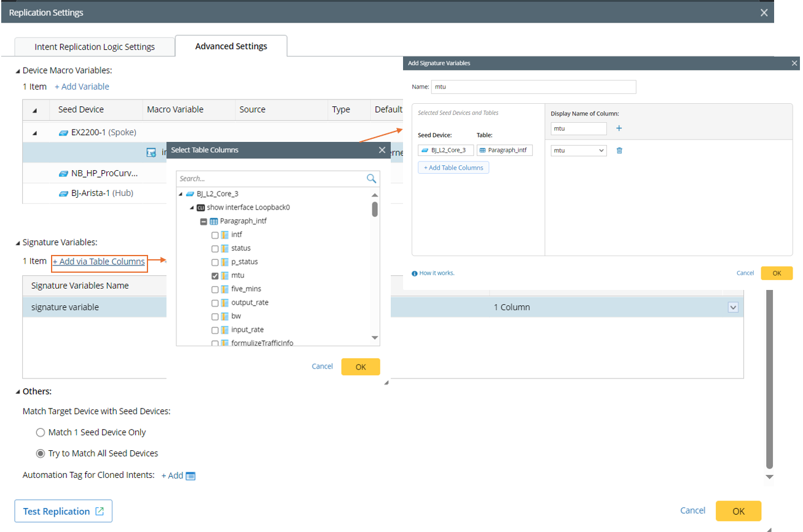
Task: Click the plus icon next to Display Name field
Action: tap(619, 128)
